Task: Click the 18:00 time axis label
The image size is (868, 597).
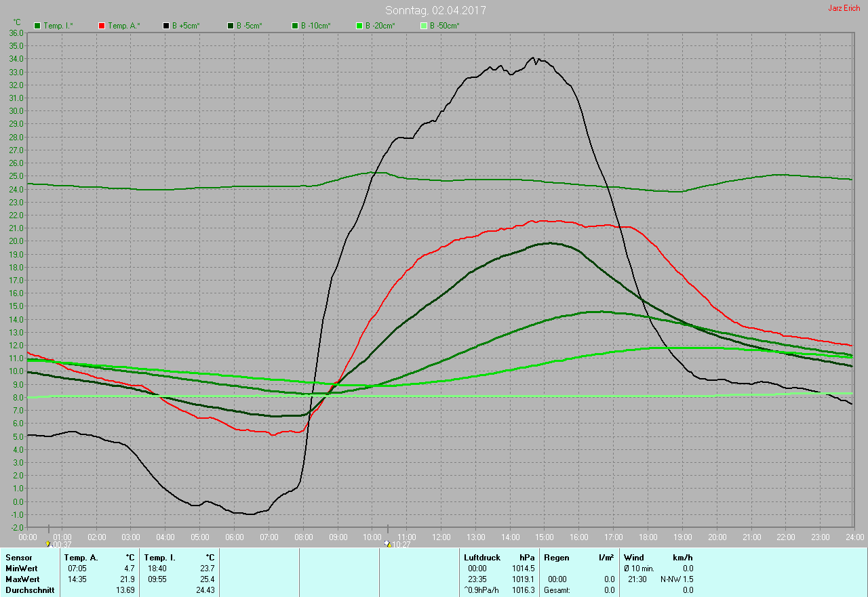Action: point(648,537)
